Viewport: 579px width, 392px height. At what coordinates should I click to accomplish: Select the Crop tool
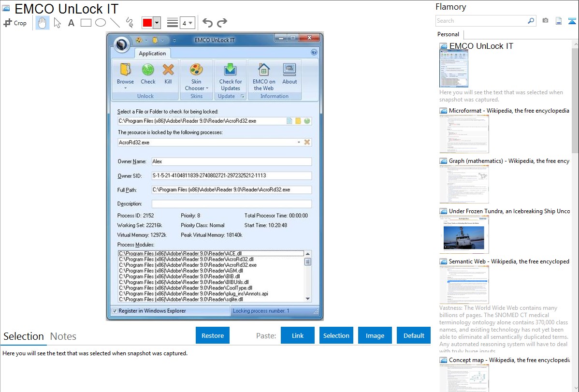pos(15,23)
